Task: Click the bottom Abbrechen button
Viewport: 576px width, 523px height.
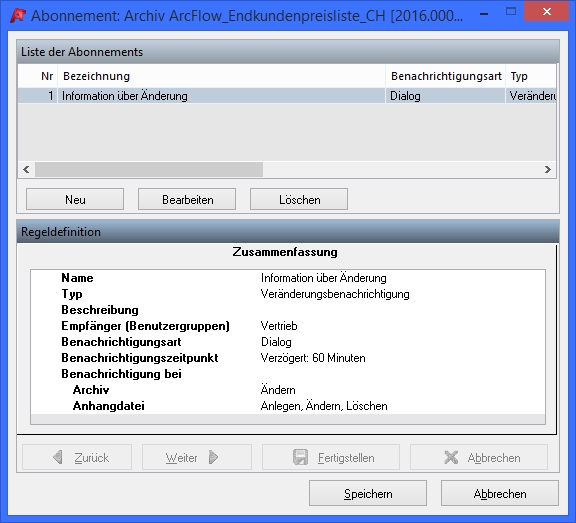Action: [x=500, y=493]
